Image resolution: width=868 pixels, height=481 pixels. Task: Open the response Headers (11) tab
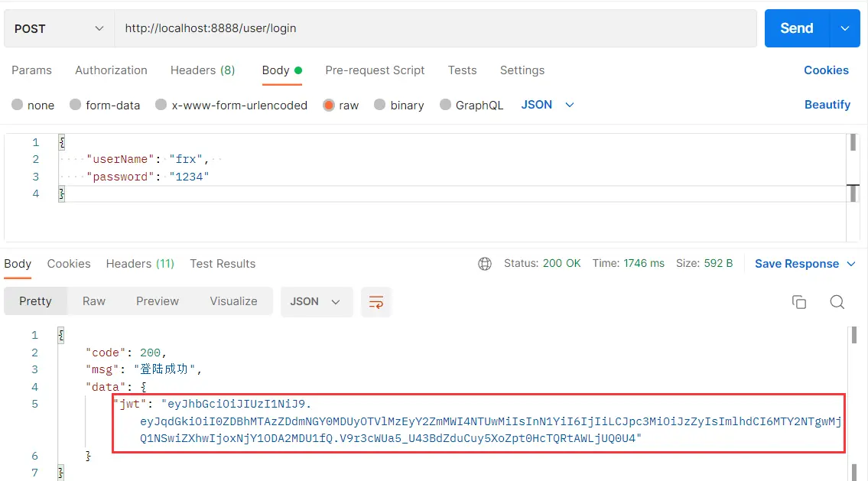point(140,264)
